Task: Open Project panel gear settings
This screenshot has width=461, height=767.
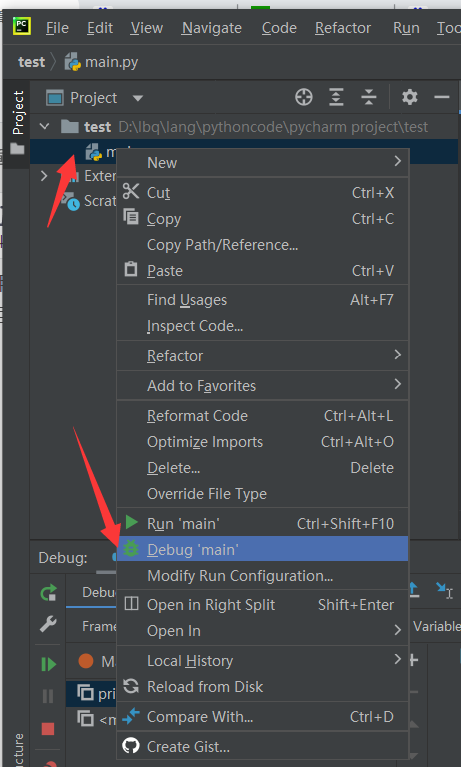Action: [x=410, y=97]
